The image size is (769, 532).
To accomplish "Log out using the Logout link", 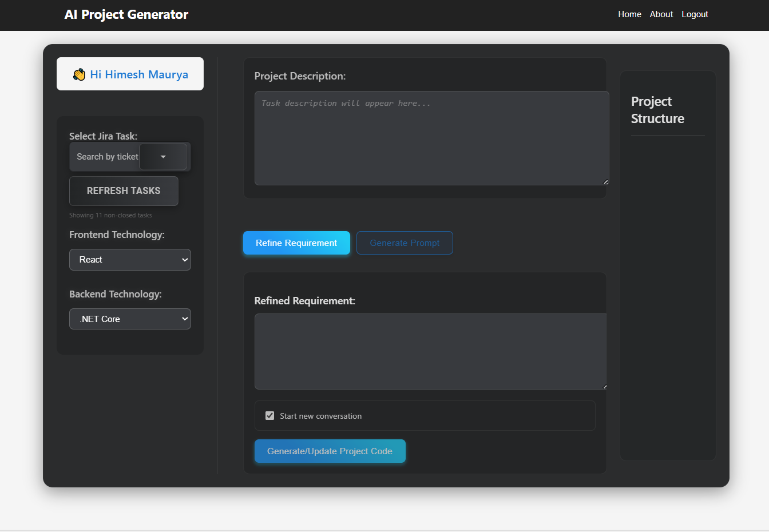I will pyautogui.click(x=695, y=14).
